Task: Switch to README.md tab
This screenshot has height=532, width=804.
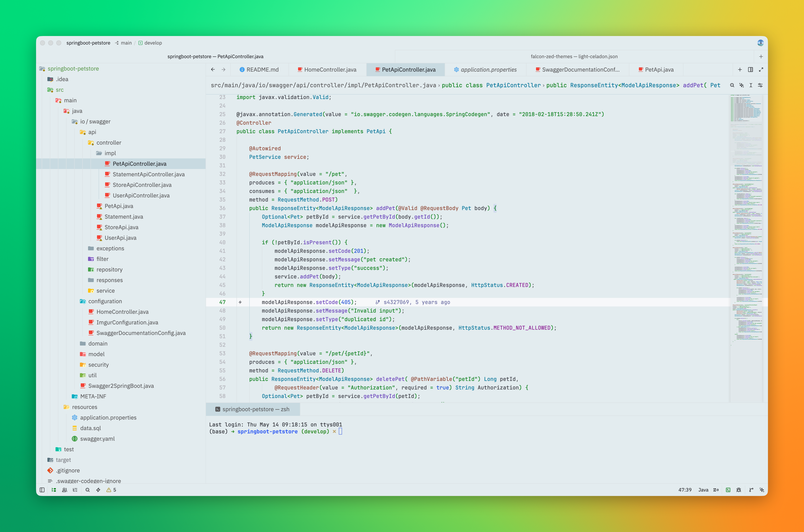Action: pyautogui.click(x=259, y=70)
